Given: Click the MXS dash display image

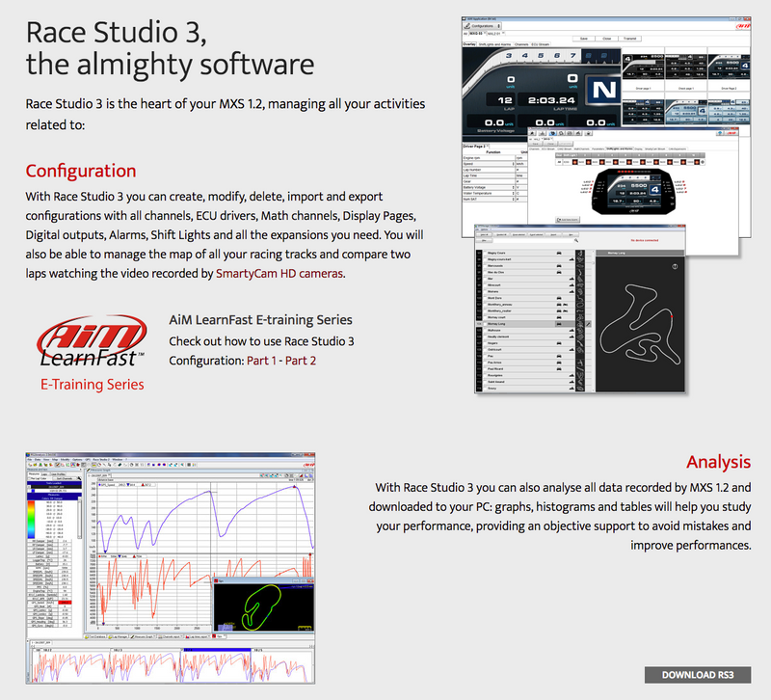Looking at the screenshot, I should coord(633,191).
